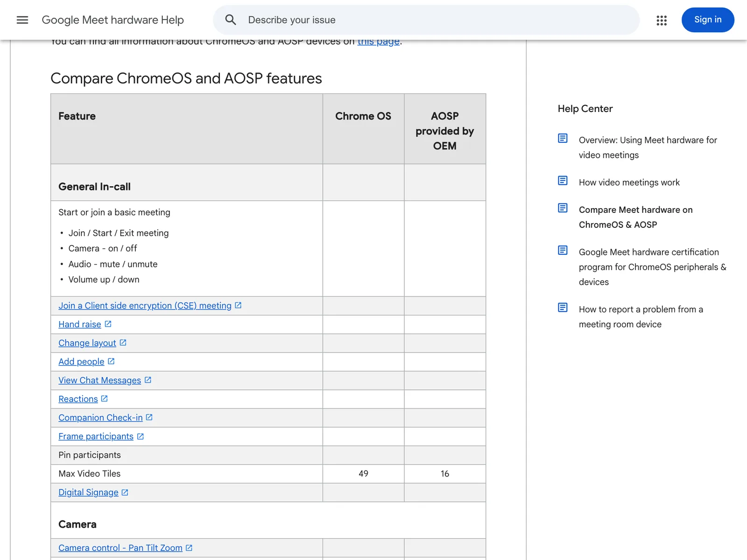Click the search magnifier icon

tap(231, 20)
